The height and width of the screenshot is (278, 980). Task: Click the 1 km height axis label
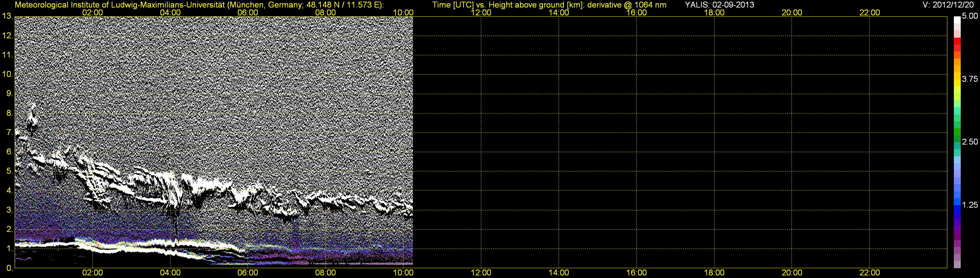coord(9,249)
